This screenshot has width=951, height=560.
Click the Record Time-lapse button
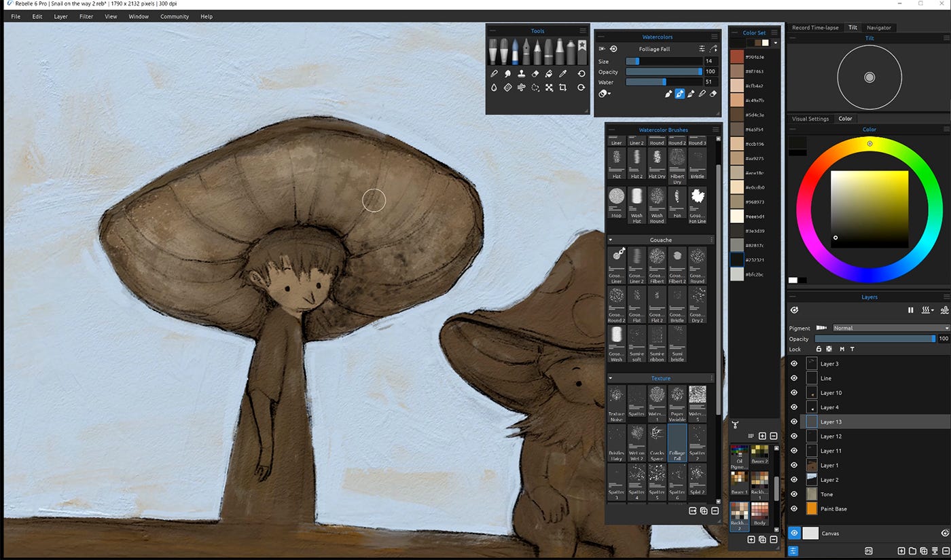[x=815, y=28]
